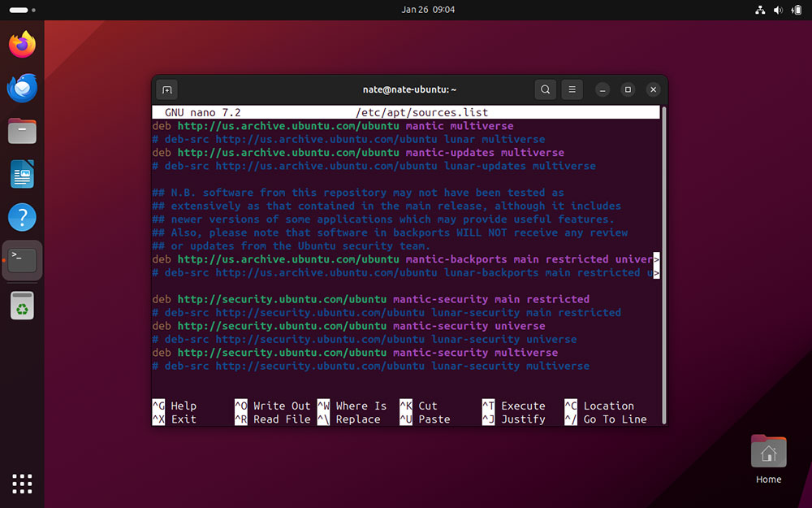Start LibreOffice from the dock
The image size is (812, 508).
[x=22, y=174]
